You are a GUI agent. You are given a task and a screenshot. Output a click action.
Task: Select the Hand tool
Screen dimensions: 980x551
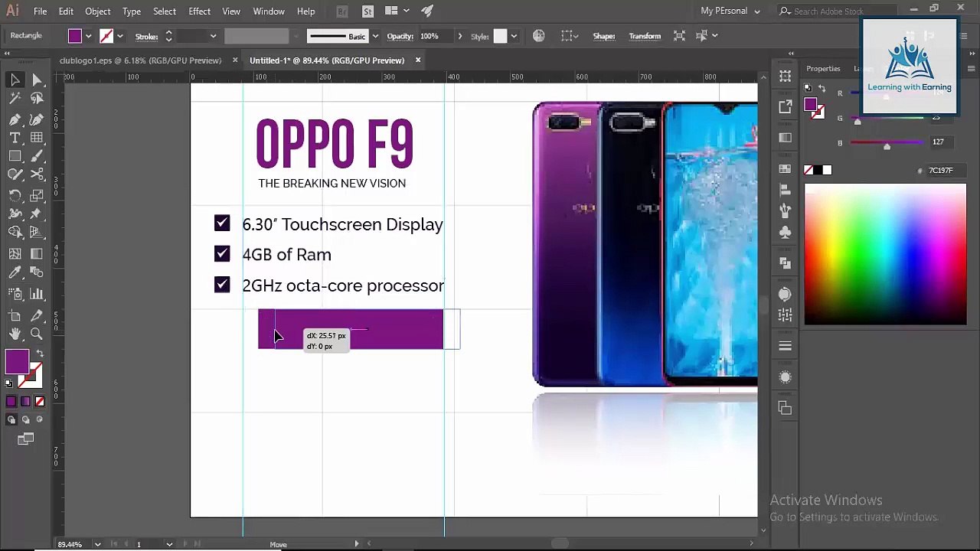[15, 334]
